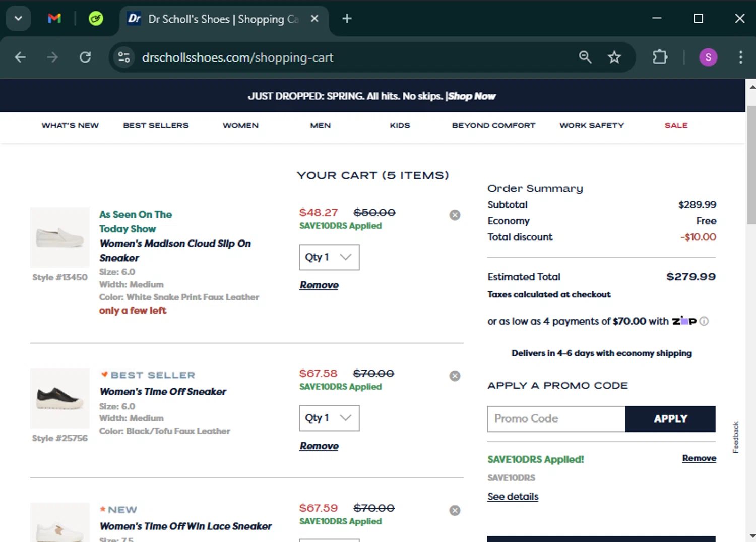
Task: Open a new browser tab
Action: [x=347, y=19]
